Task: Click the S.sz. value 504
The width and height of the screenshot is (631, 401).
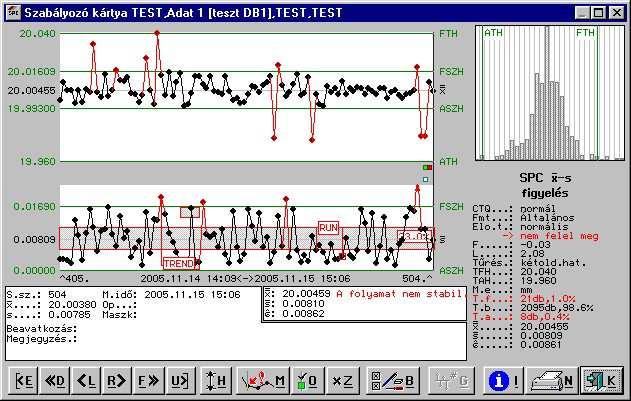Action: tap(57, 295)
